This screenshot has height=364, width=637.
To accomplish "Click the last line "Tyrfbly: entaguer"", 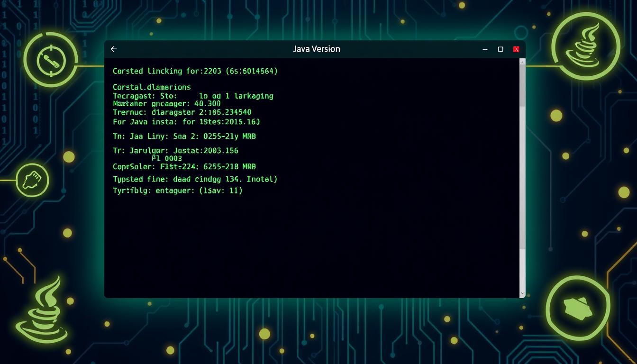I will pyautogui.click(x=177, y=191).
